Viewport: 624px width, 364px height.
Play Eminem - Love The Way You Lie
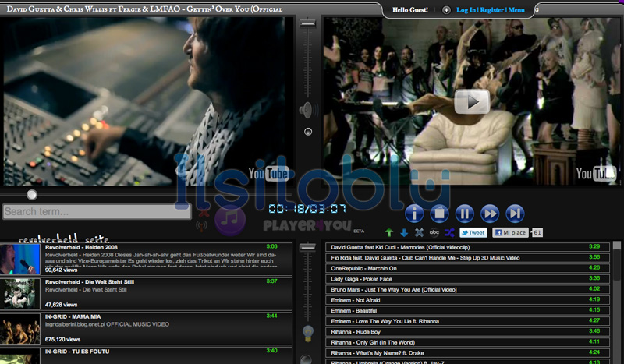coord(467,321)
